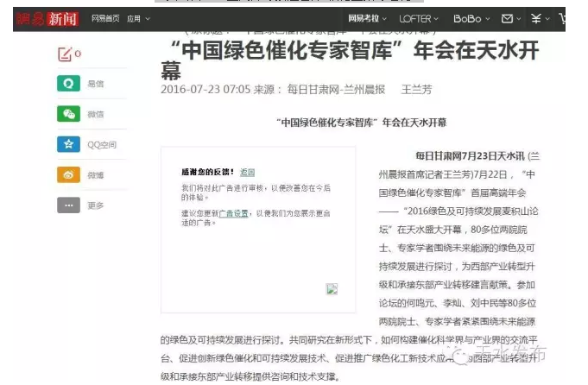Screen dimensions: 588x385
Task: Go to 网易首页 in top navigation
Action: coord(104,18)
